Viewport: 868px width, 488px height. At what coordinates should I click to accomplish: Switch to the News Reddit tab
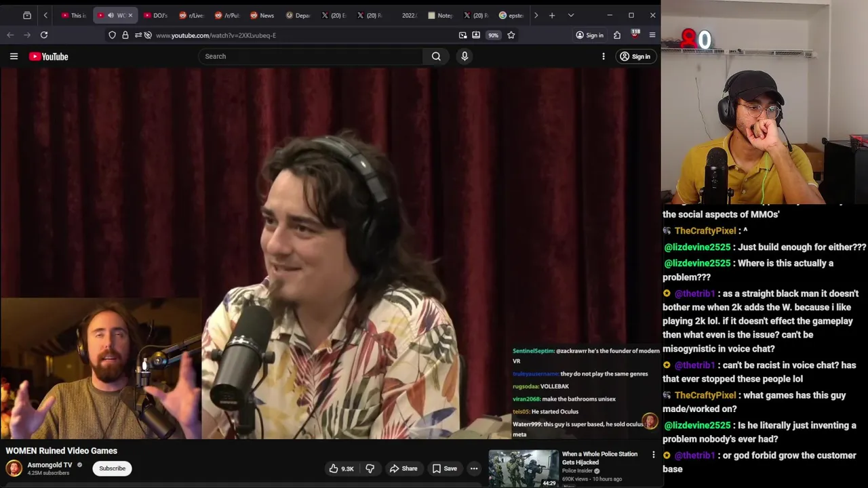coord(262,15)
